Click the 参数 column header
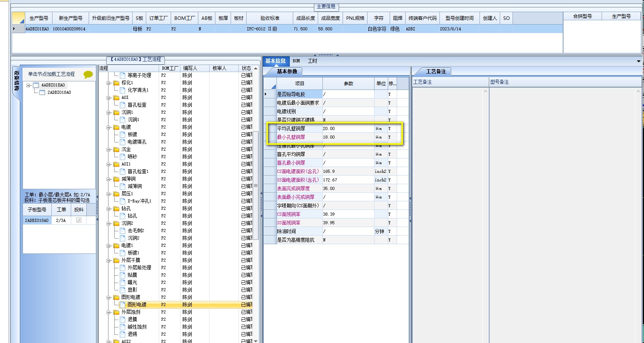This screenshot has height=343, width=644. pos(348,84)
